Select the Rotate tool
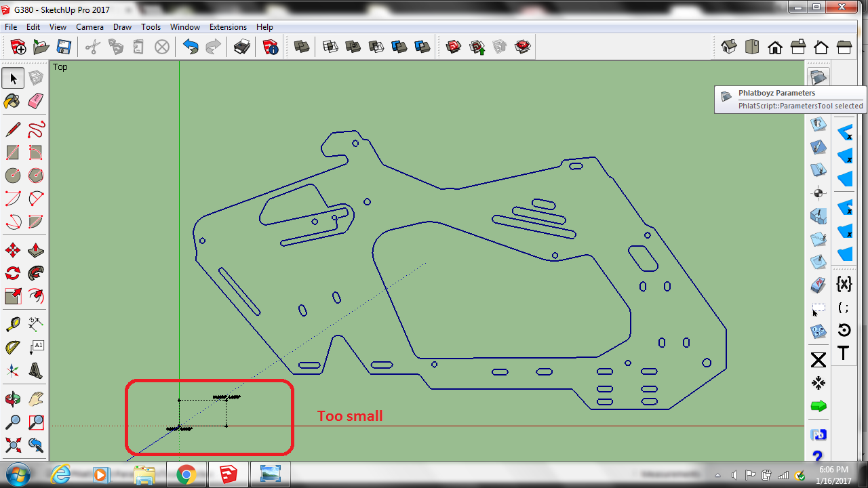Image resolution: width=868 pixels, height=488 pixels. click(x=12, y=273)
